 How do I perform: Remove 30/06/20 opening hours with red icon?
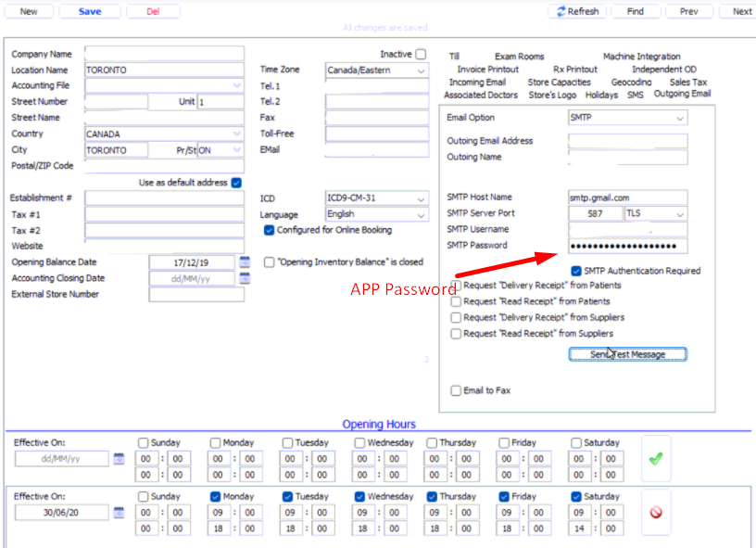coord(656,513)
